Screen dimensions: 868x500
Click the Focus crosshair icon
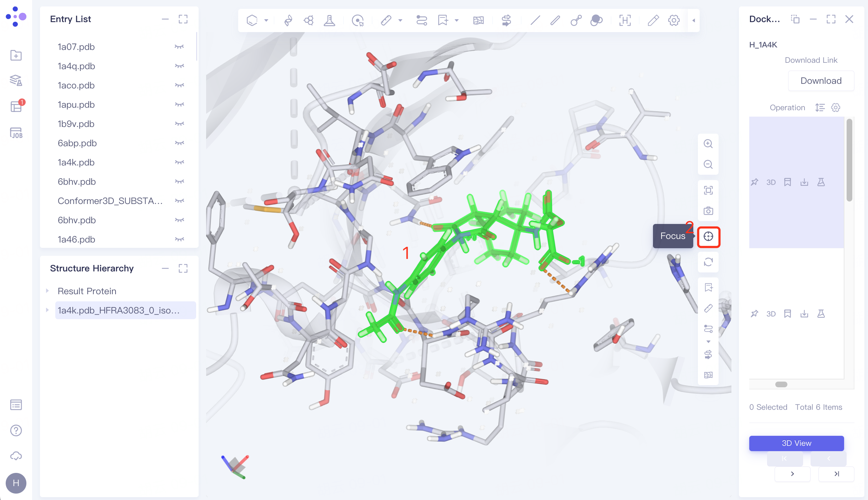[x=708, y=236]
